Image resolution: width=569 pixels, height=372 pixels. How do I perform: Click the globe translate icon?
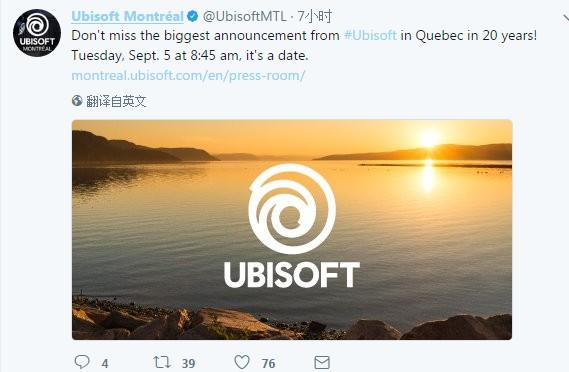[x=77, y=101]
